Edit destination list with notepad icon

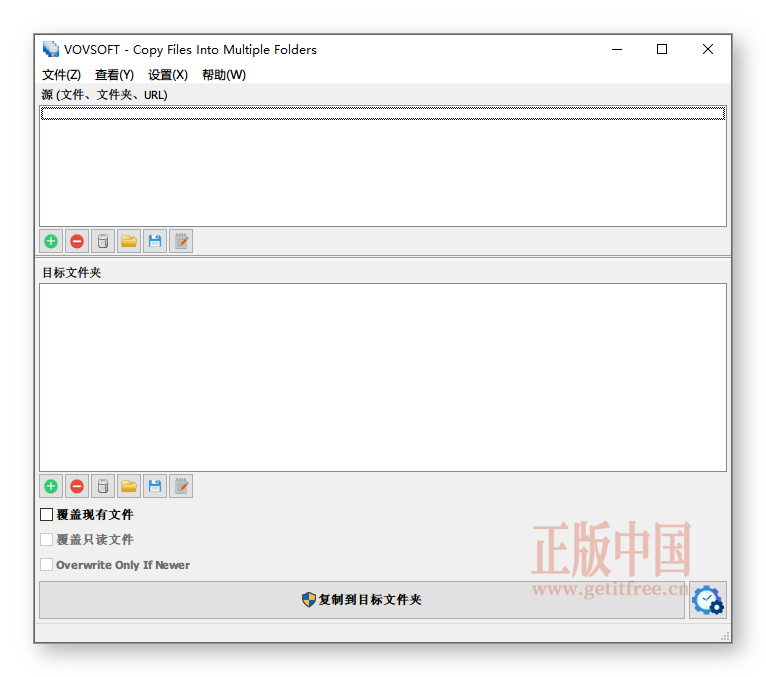point(181,487)
